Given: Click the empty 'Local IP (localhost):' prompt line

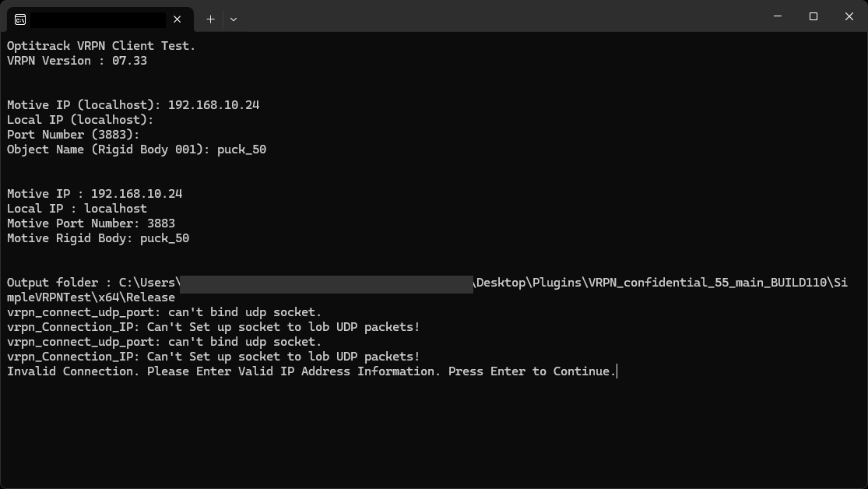Looking at the screenshot, I should pos(80,120).
